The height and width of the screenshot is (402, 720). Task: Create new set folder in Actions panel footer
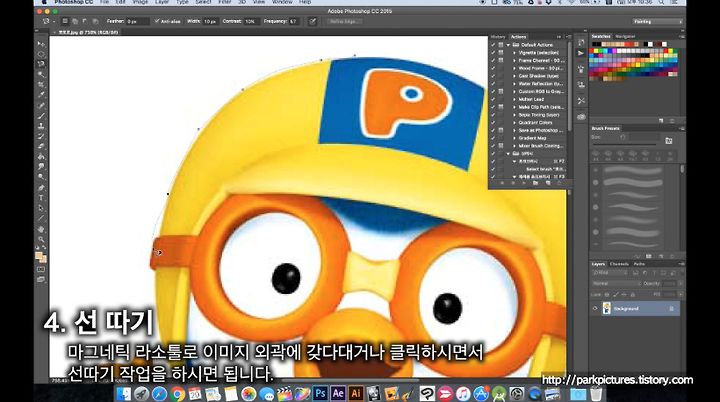point(535,183)
